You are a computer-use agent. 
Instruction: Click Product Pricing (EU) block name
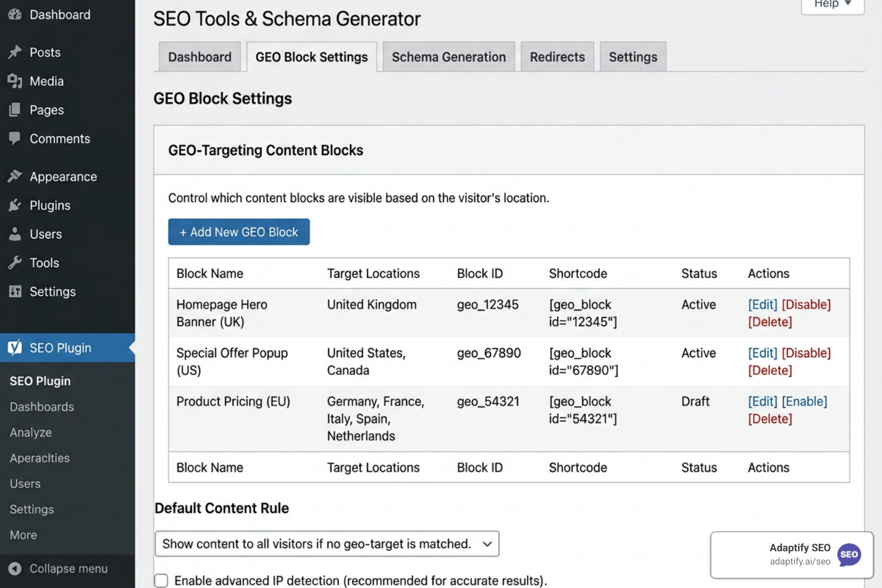pyautogui.click(x=233, y=401)
